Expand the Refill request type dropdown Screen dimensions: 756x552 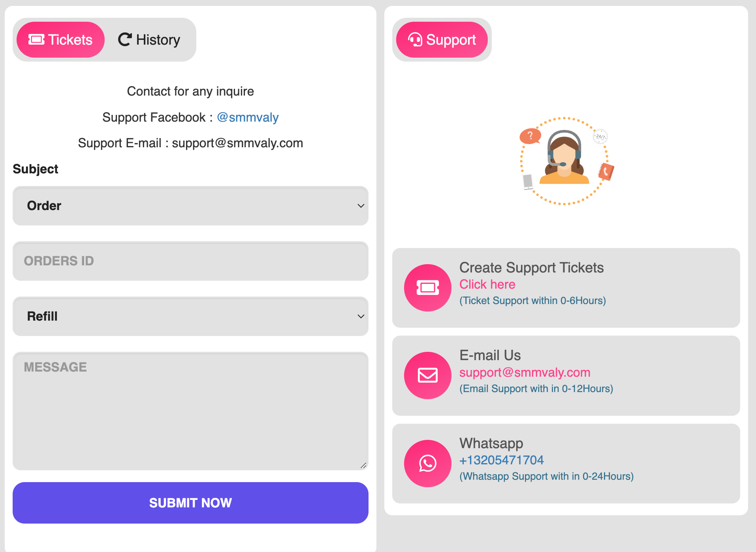(x=190, y=316)
